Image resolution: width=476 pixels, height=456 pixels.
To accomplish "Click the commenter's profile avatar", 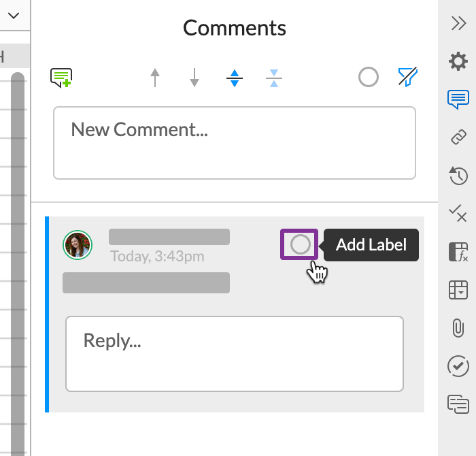I will tap(78, 244).
